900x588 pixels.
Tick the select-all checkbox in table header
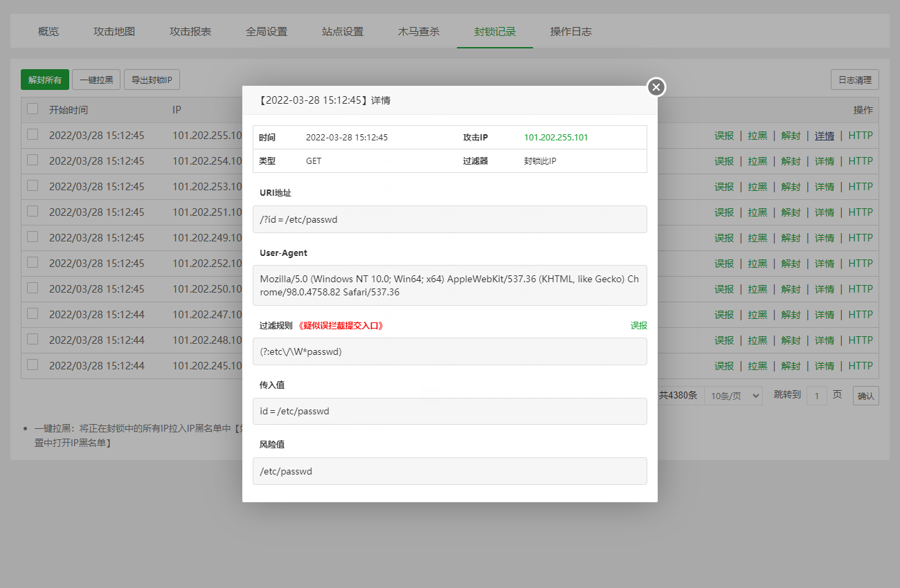pyautogui.click(x=33, y=109)
